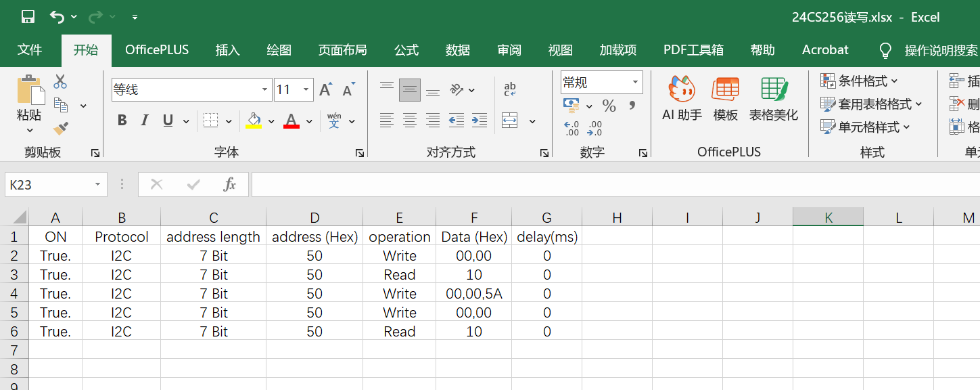The width and height of the screenshot is (980, 390).
Task: Decrease cell indent
Action: click(457, 121)
